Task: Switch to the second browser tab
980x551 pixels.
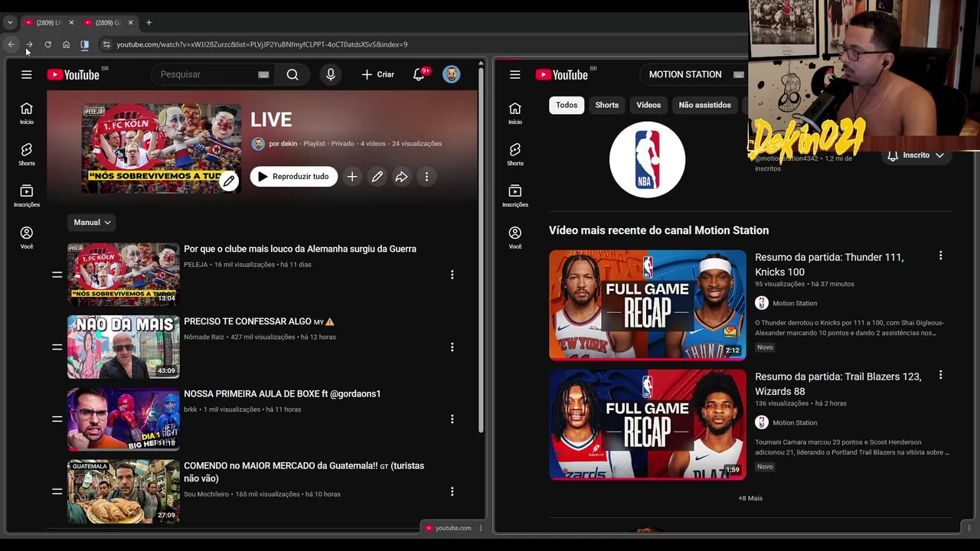Action: [107, 22]
